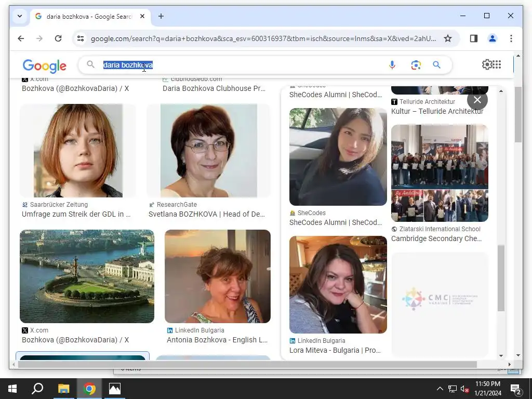Open Windows taskbar search
The width and height of the screenshot is (532, 399).
(37, 389)
